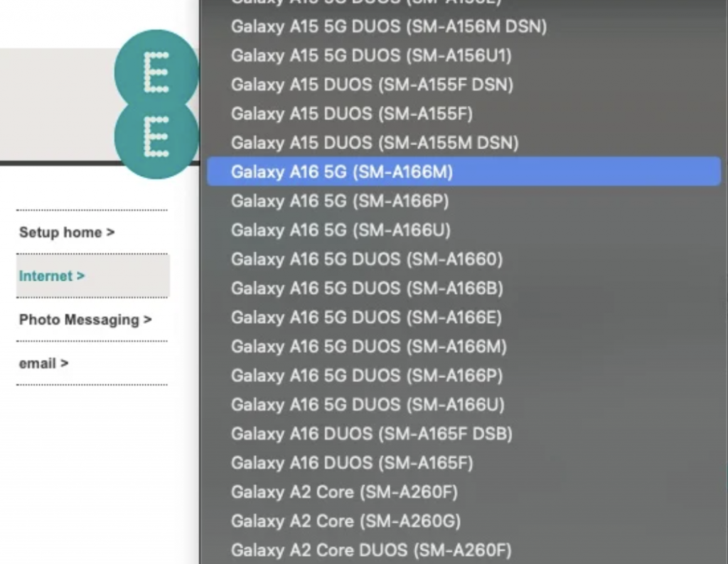The width and height of the screenshot is (728, 564).
Task: Select Galaxy A16 5G DUOS (SM-A166B)
Action: coord(366,288)
